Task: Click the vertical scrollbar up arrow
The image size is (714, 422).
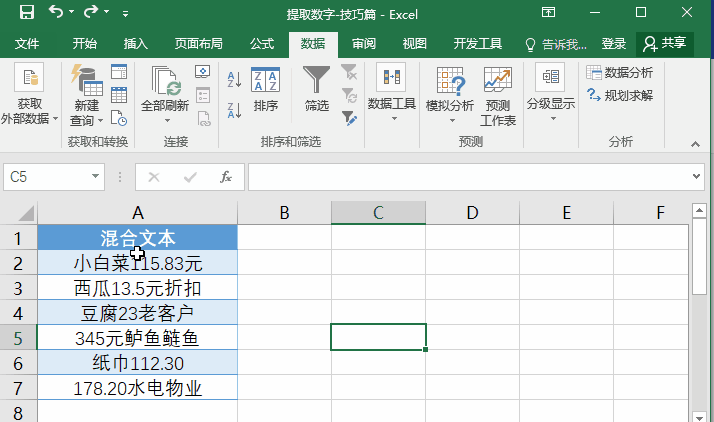Action: click(699, 210)
